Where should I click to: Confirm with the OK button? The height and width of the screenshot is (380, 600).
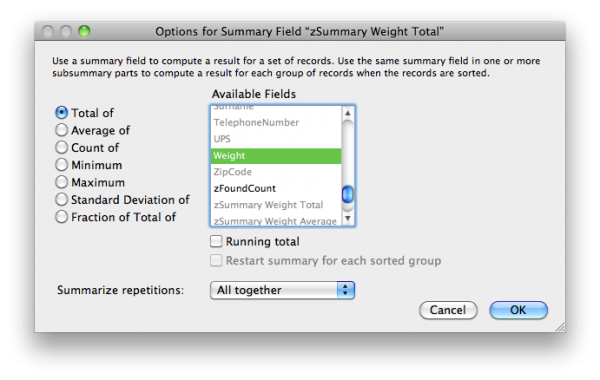click(518, 310)
